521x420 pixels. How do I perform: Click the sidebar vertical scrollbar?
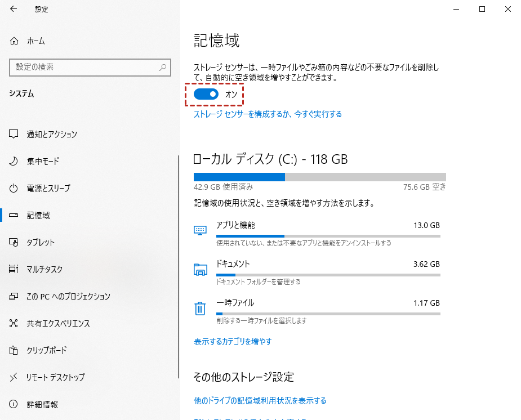tap(179, 267)
